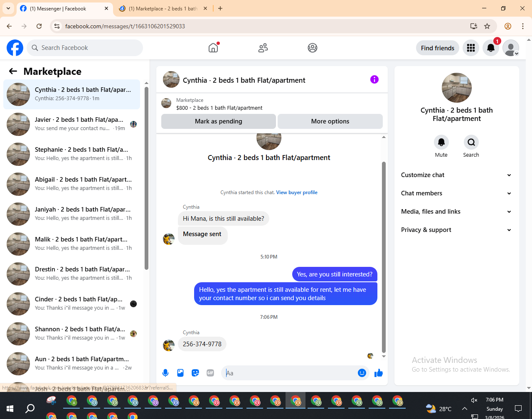
Task: Open the Groups icon in top navigation
Action: (x=313, y=48)
